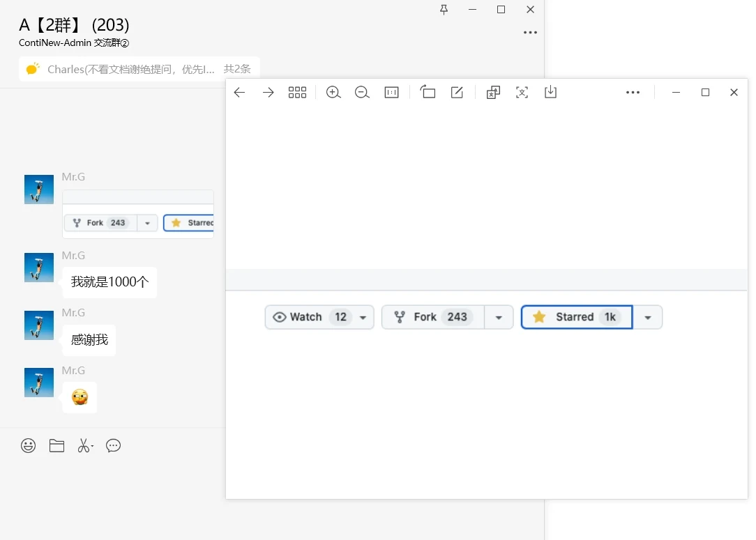Expand the Fork dropdown arrow in image
756x540 pixels.
499,317
